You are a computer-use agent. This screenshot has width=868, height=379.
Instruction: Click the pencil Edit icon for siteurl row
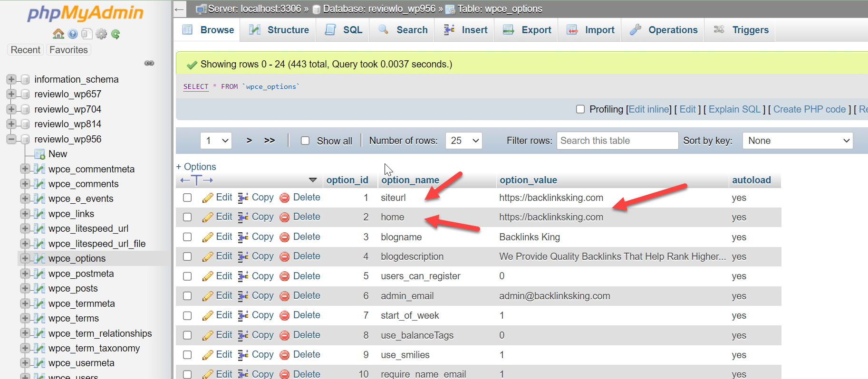pos(208,198)
